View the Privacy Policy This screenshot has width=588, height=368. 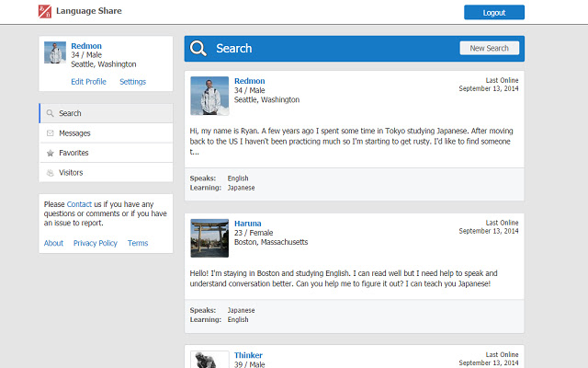pos(96,243)
